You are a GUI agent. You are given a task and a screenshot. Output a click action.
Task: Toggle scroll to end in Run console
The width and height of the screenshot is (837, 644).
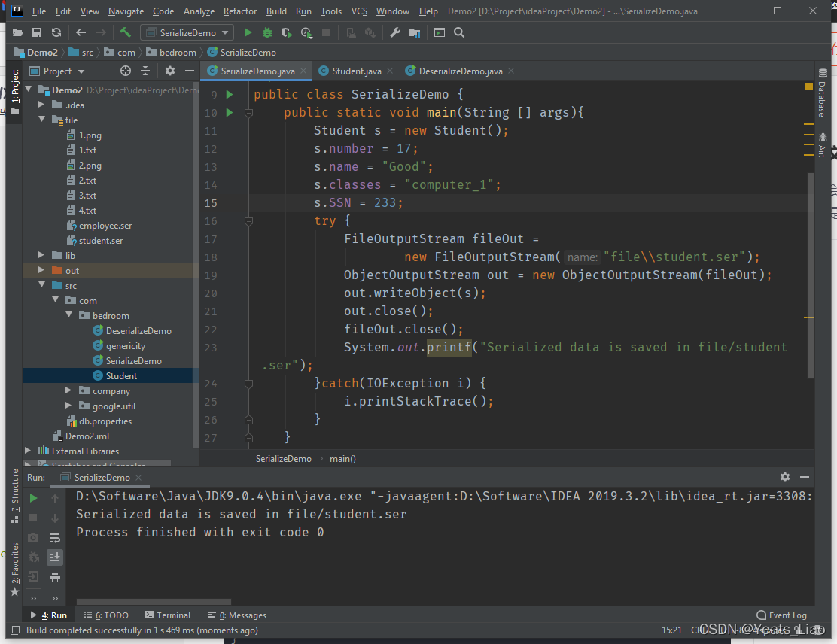coord(55,557)
